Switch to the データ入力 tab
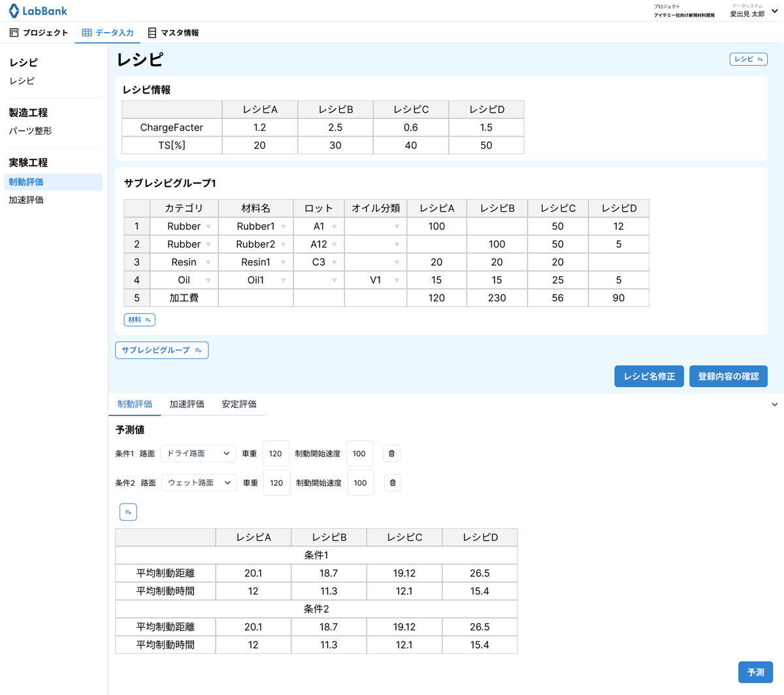784x695 pixels. (x=108, y=33)
